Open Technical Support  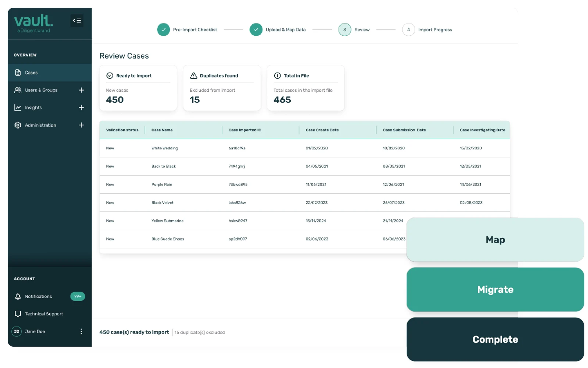(44, 314)
